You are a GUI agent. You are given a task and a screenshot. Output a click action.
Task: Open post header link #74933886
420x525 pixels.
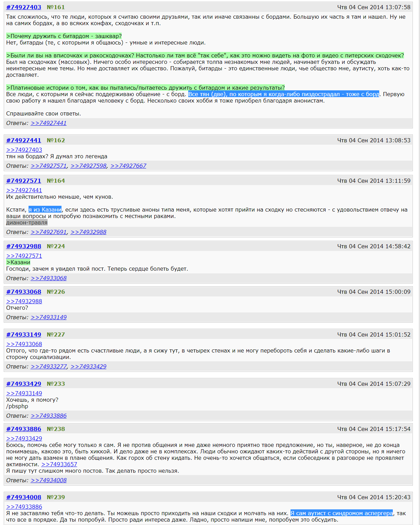pos(24,429)
